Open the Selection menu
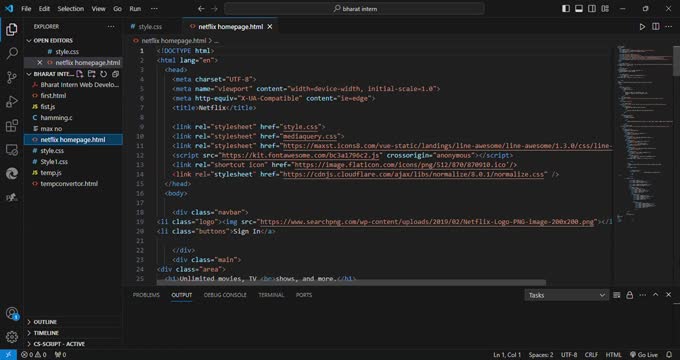The width and height of the screenshot is (680, 360). point(71,9)
